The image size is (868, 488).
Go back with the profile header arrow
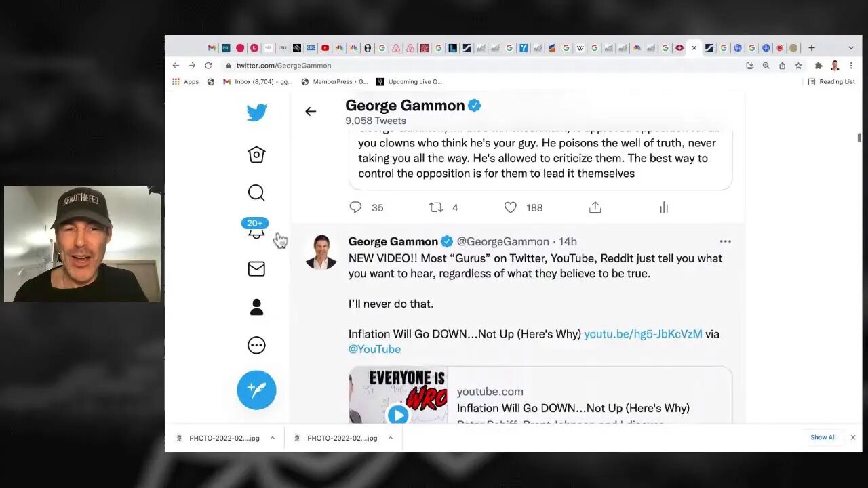[x=311, y=112]
